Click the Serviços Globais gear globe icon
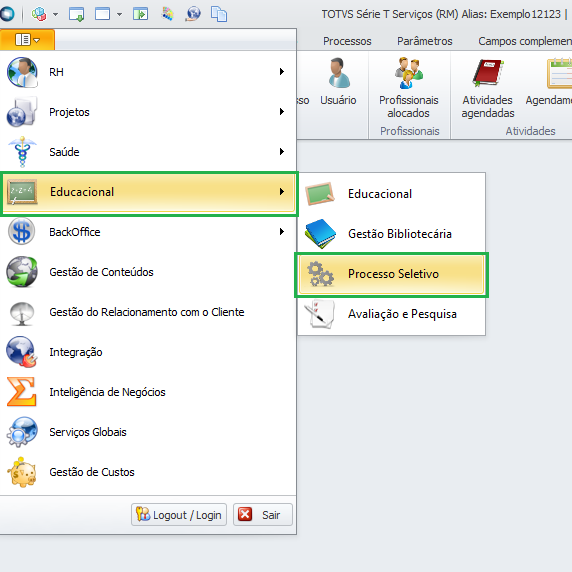Viewport: 572px width, 572px height. pyautogui.click(x=22, y=432)
